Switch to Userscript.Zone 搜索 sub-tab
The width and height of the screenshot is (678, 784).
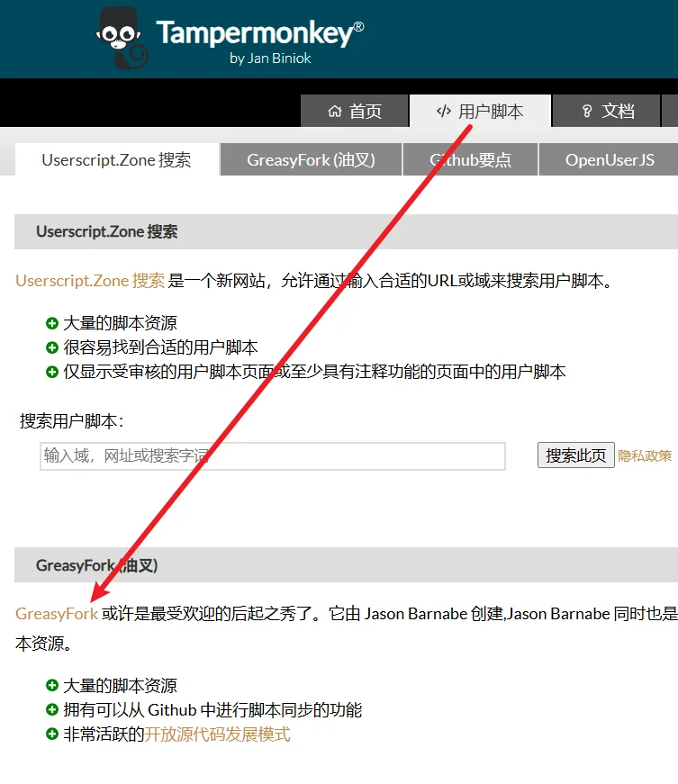click(116, 160)
